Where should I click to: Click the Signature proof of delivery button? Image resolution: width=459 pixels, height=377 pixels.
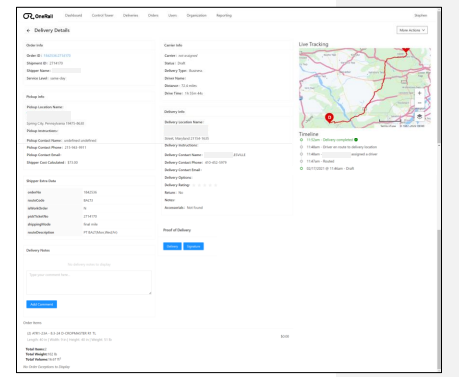click(193, 246)
